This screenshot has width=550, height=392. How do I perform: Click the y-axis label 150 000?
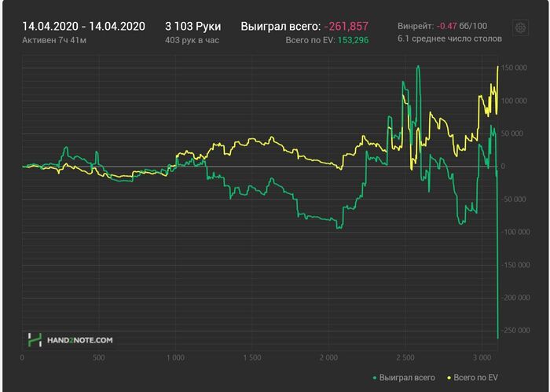point(514,68)
